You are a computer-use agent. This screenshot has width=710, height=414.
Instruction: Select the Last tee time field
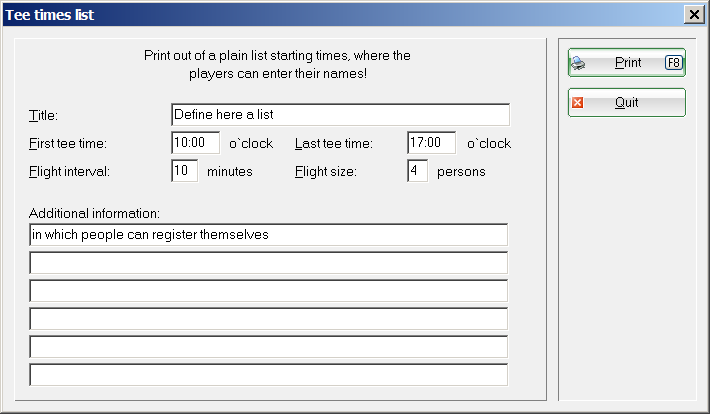click(x=432, y=143)
